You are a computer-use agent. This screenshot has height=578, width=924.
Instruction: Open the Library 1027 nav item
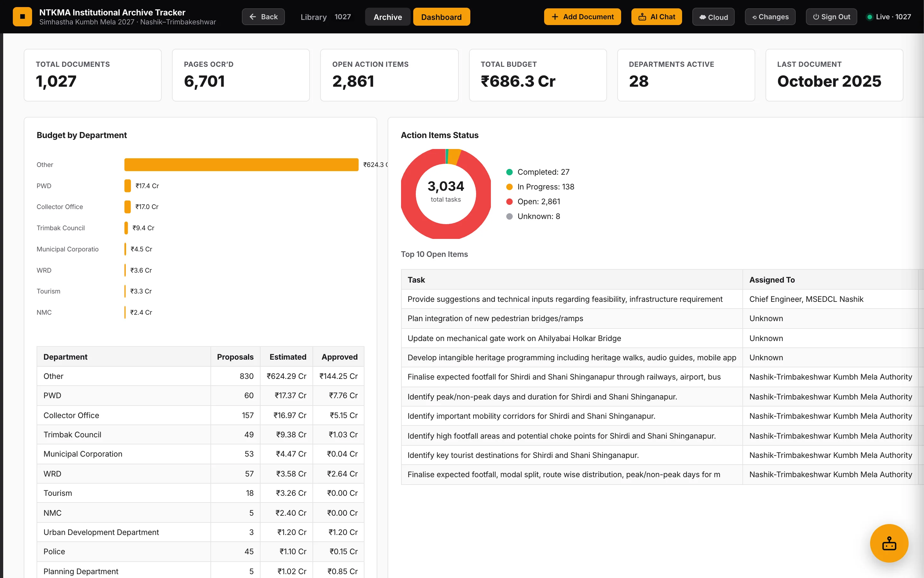click(326, 17)
